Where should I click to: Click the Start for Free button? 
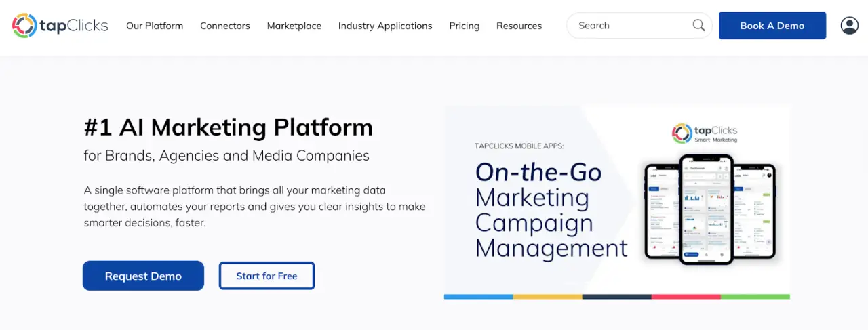267,276
